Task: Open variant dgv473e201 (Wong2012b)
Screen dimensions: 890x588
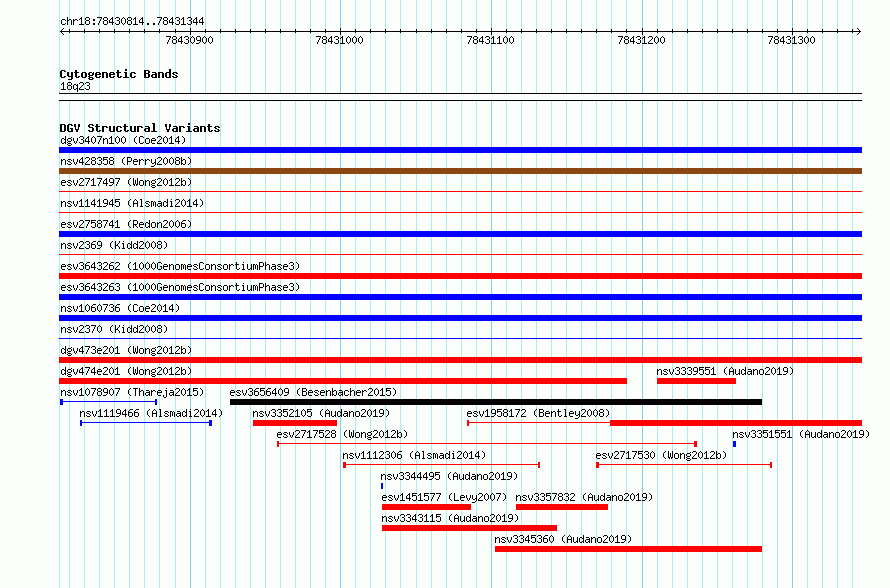Action: pyautogui.click(x=126, y=350)
